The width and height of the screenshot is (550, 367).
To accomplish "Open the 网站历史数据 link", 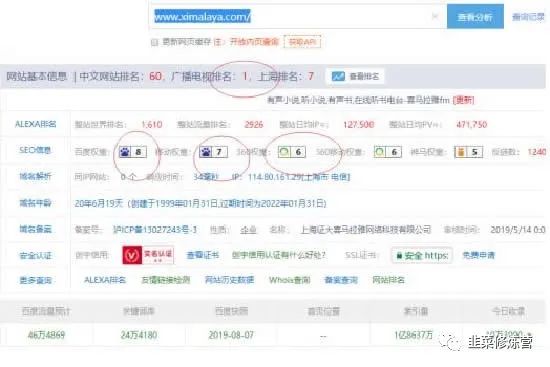I will 229,280.
